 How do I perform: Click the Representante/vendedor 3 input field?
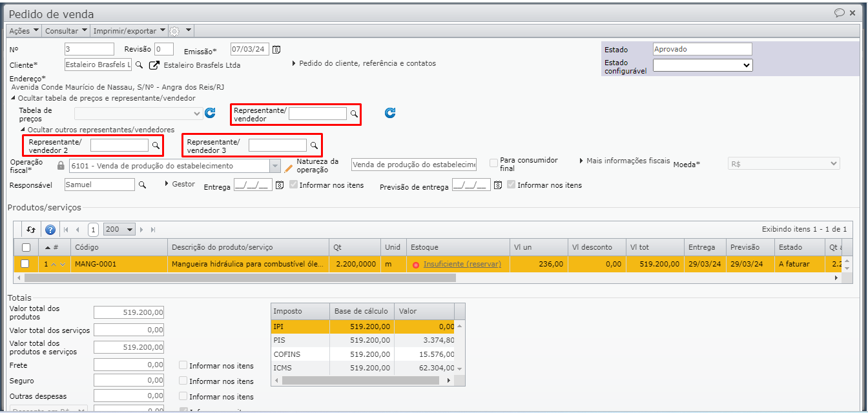click(x=277, y=146)
